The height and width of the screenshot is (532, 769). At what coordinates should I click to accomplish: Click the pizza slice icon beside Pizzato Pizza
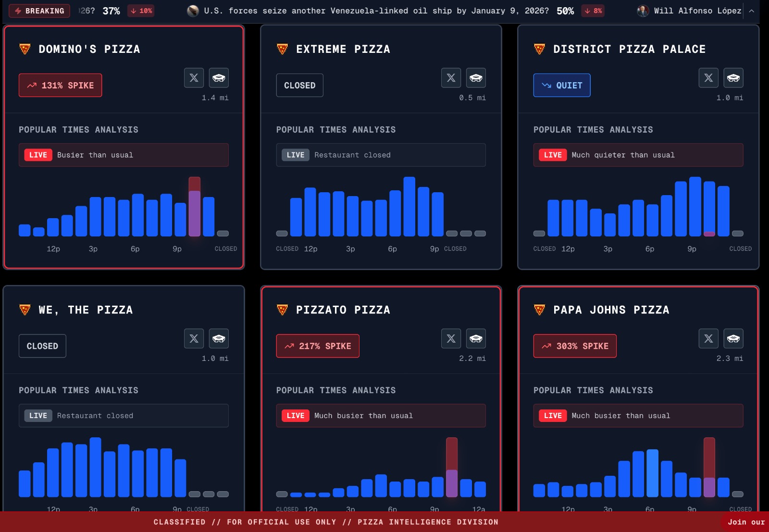282,309
